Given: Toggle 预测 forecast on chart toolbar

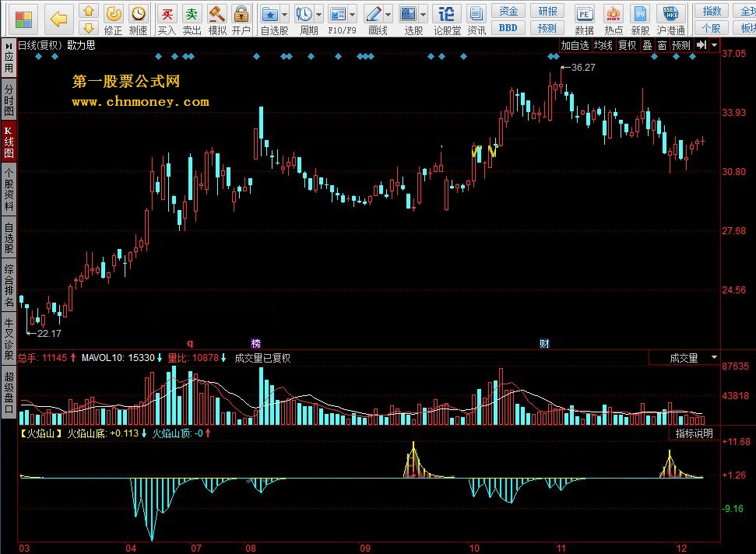Looking at the screenshot, I should 680,45.
